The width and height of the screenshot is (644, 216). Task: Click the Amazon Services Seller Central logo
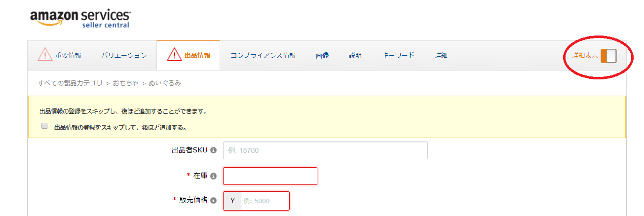pos(80,18)
